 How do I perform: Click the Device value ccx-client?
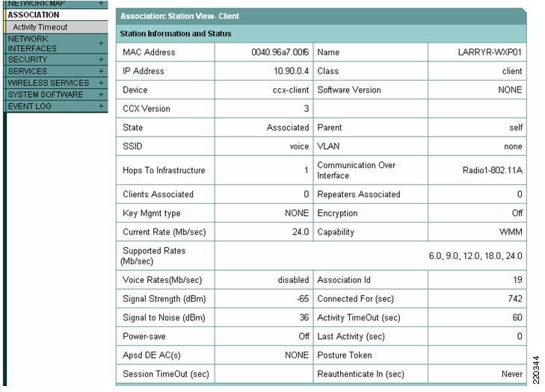[x=291, y=90]
